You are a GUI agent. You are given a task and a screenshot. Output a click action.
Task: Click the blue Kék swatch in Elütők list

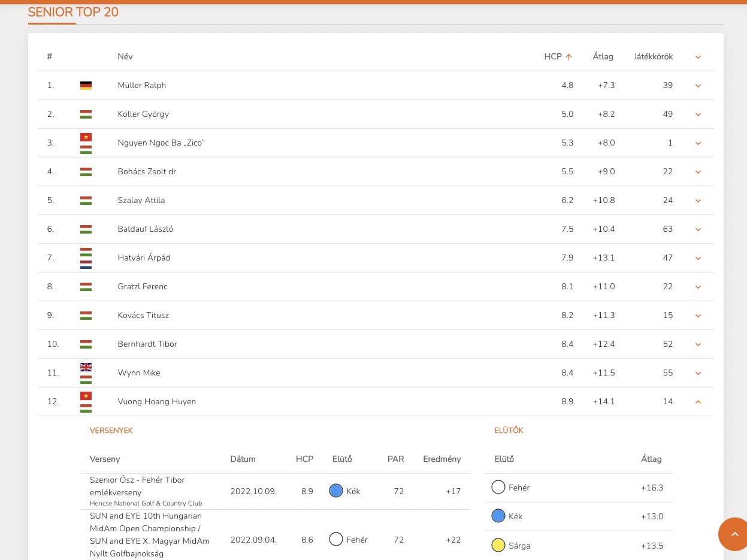498,516
